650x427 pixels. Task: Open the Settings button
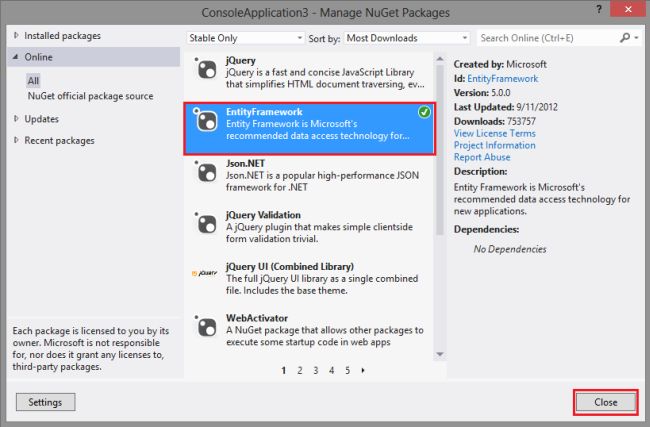45,402
